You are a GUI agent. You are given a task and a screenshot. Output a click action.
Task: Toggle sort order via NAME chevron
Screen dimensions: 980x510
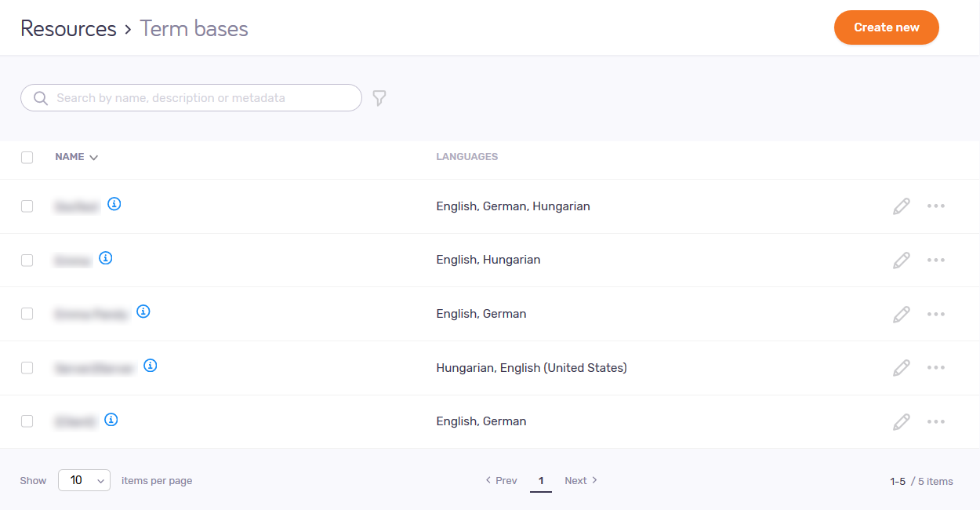tap(93, 157)
